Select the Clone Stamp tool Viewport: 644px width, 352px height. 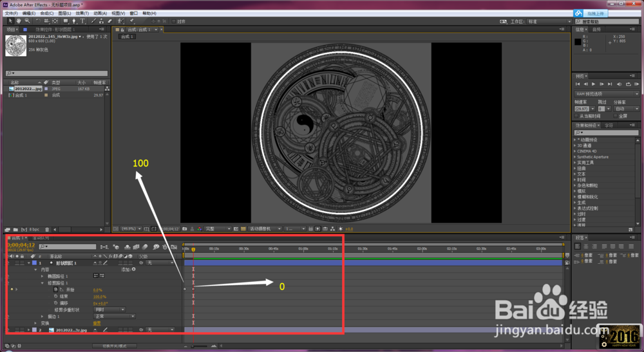tap(101, 21)
